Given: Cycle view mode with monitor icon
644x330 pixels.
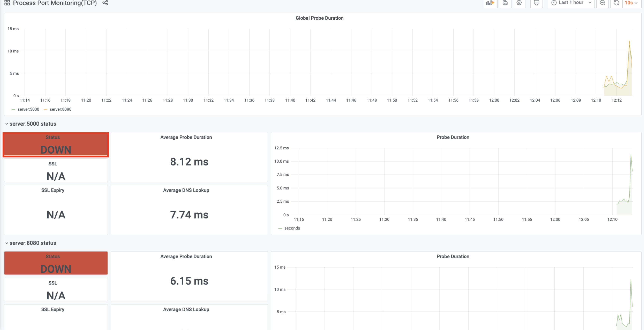Looking at the screenshot, I should (536, 3).
